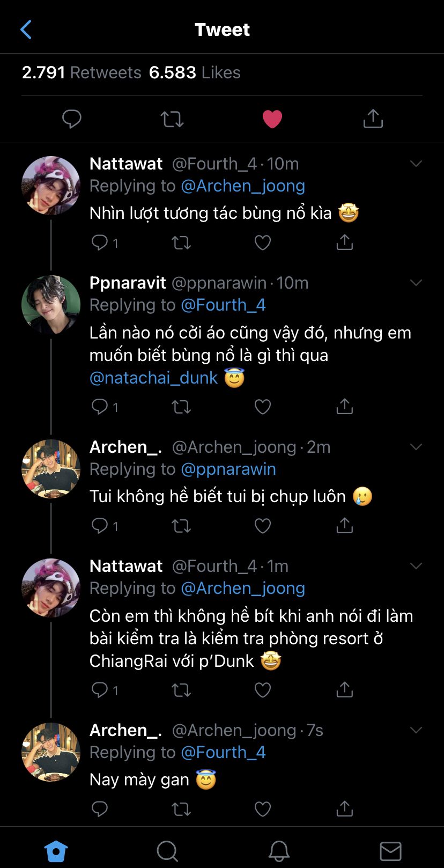View the 2.791 Retweets list
Screen dimensions: 444x868
point(82,72)
